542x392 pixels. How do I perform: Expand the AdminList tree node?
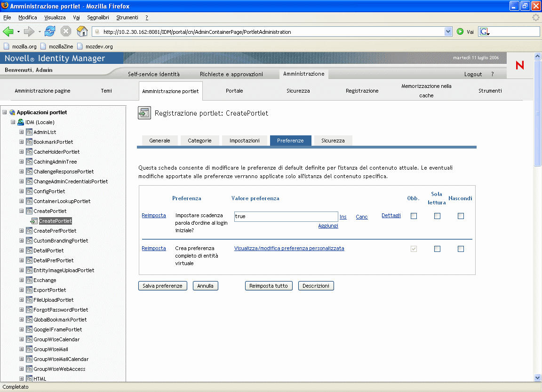pos(22,132)
